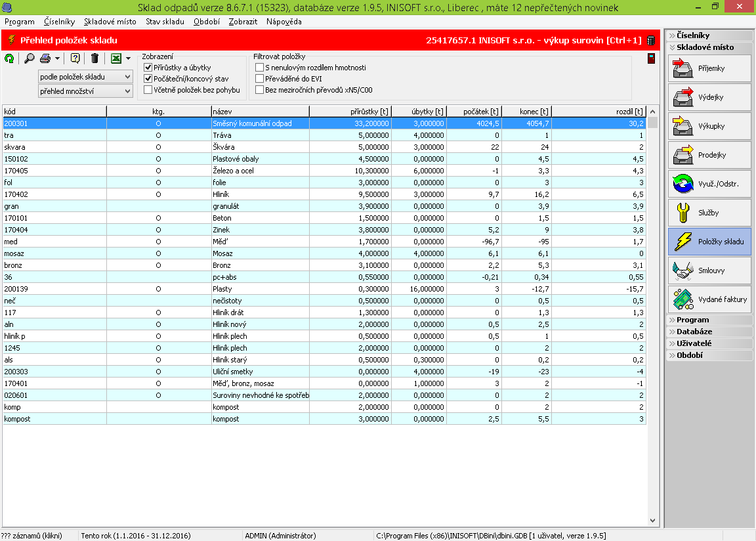Viewport: 756px width, 541px height.
Task: Open search with the magnifying glass icon
Action: tap(30, 58)
